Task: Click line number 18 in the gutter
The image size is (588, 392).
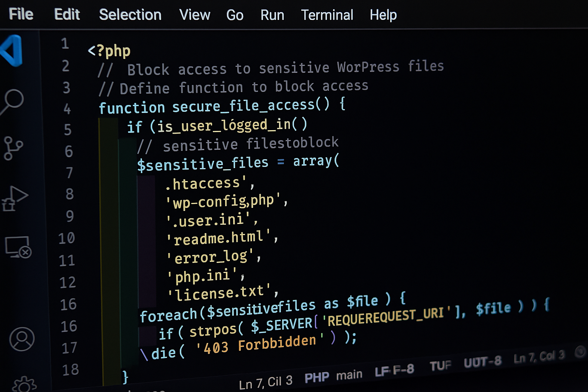Action: coord(70,369)
